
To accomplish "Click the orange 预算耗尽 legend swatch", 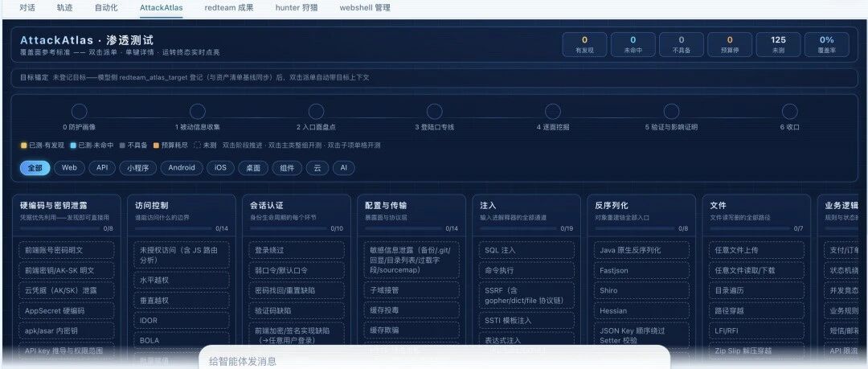I will [156, 146].
